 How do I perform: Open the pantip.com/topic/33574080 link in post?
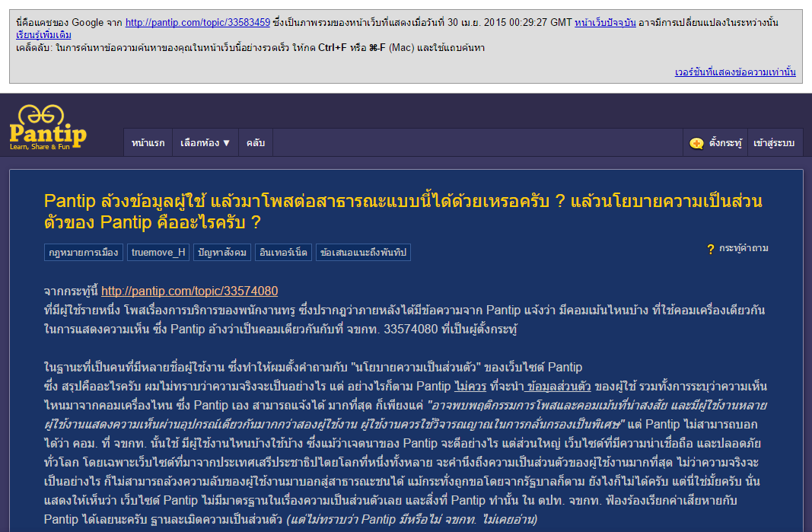pos(189,291)
